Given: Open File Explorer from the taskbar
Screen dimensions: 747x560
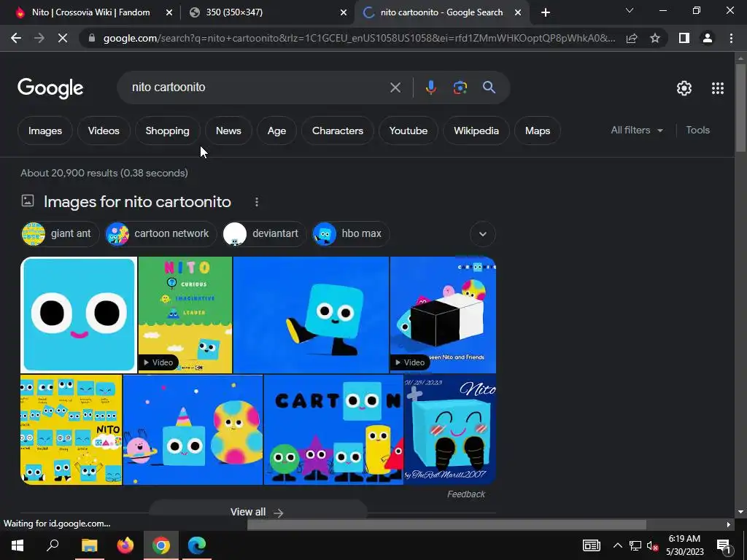Looking at the screenshot, I should tap(89, 545).
